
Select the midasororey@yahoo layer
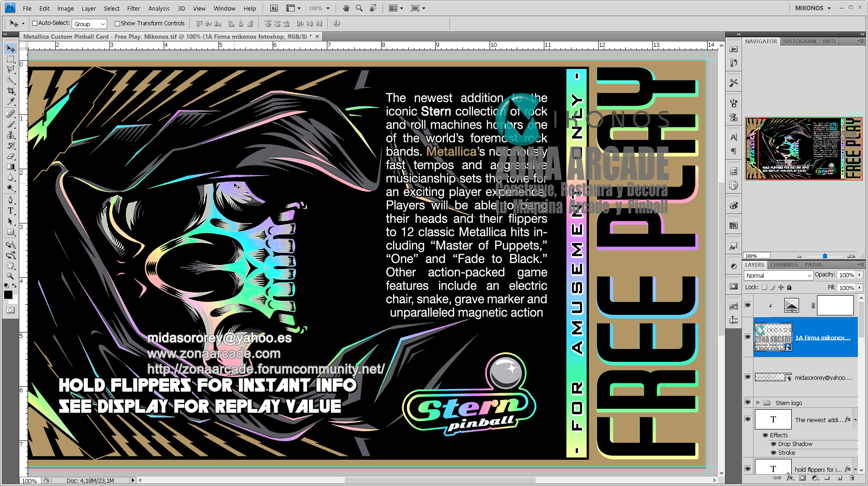[823, 377]
